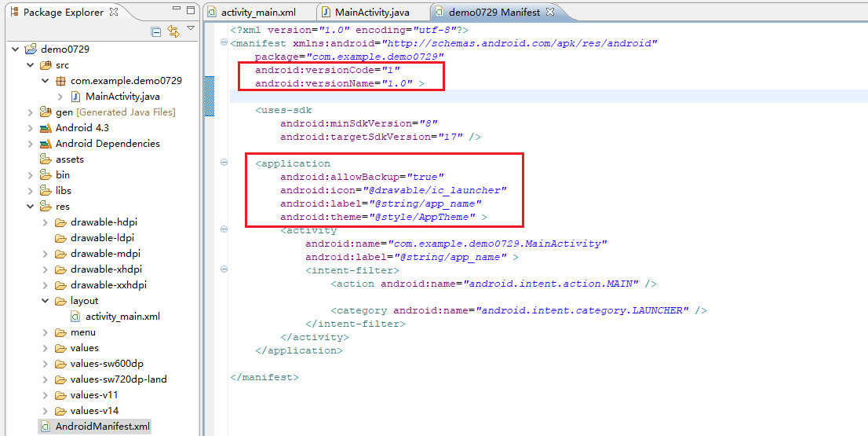Click the bin folder icon

tap(46, 175)
